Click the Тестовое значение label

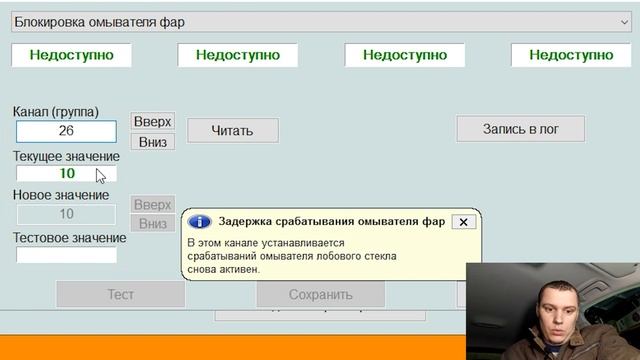(69, 238)
